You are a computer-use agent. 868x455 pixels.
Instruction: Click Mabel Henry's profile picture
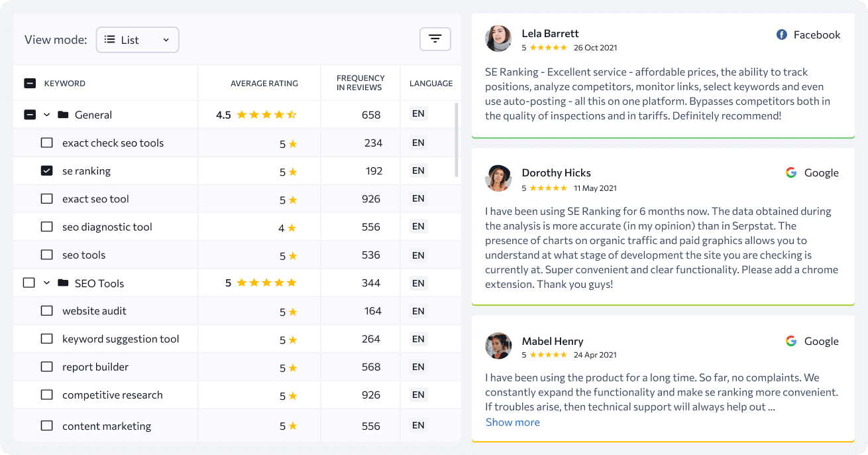point(498,346)
